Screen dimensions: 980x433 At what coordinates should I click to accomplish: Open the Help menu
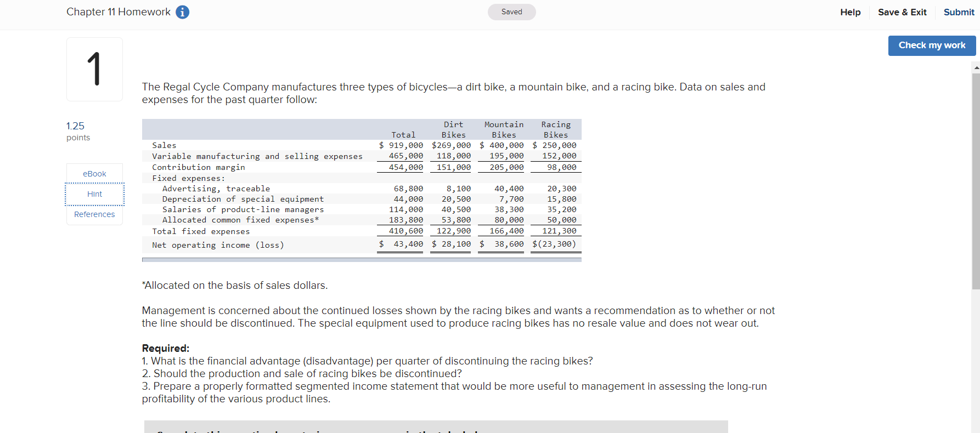point(850,12)
